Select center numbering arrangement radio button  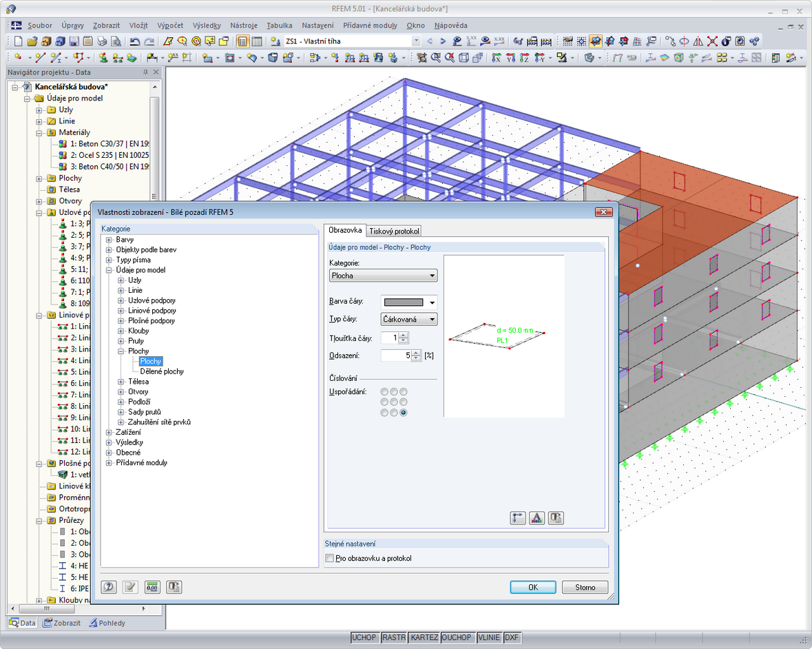[394, 402]
